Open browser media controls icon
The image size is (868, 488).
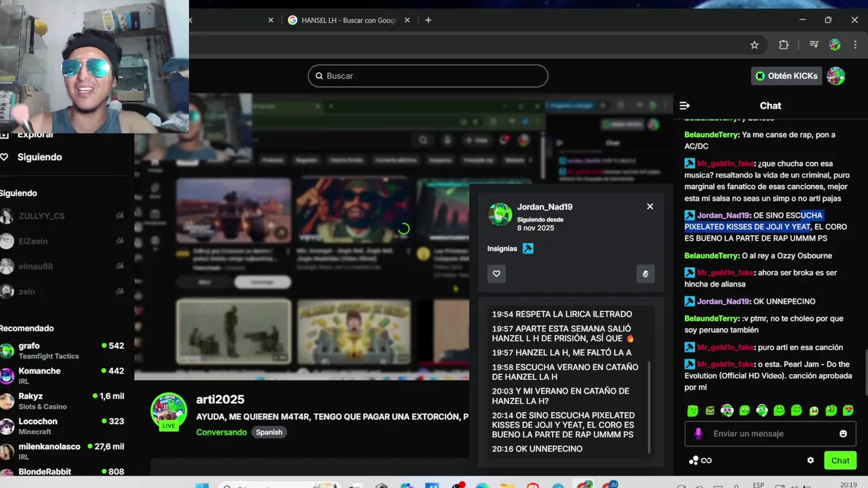[814, 45]
